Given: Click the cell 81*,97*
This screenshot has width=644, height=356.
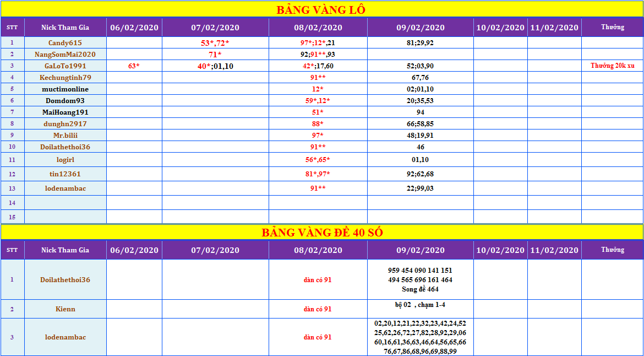Looking at the screenshot, I should click(x=318, y=174).
